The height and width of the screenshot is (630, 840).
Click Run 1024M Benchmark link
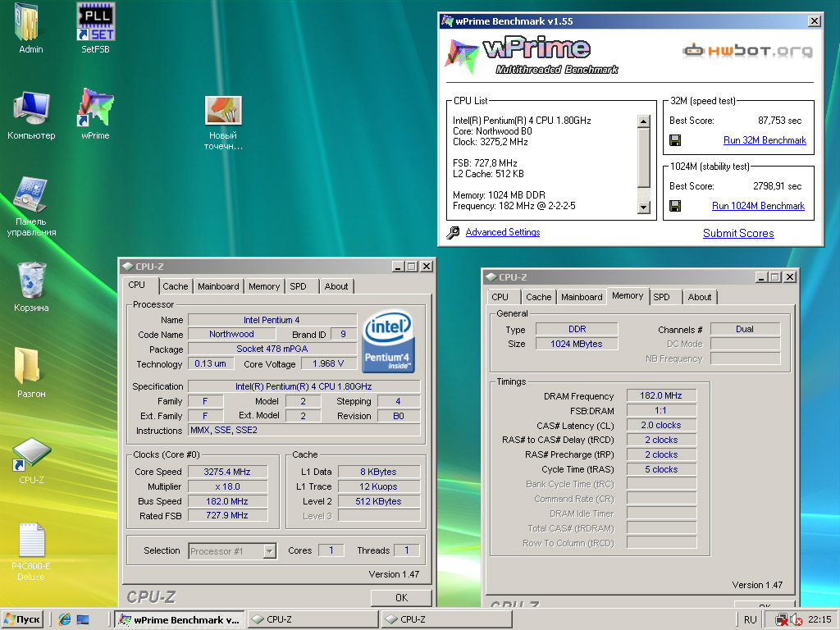click(758, 206)
